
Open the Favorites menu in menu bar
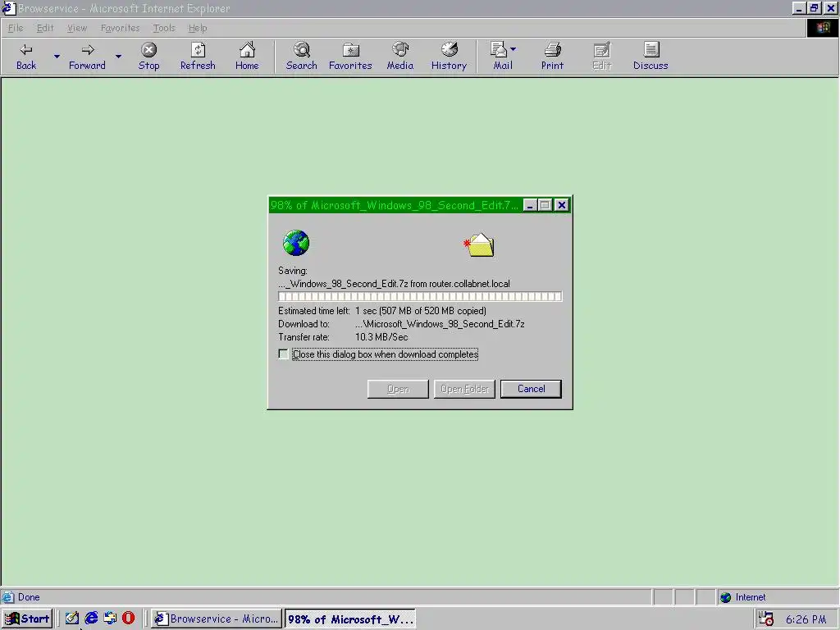point(120,28)
